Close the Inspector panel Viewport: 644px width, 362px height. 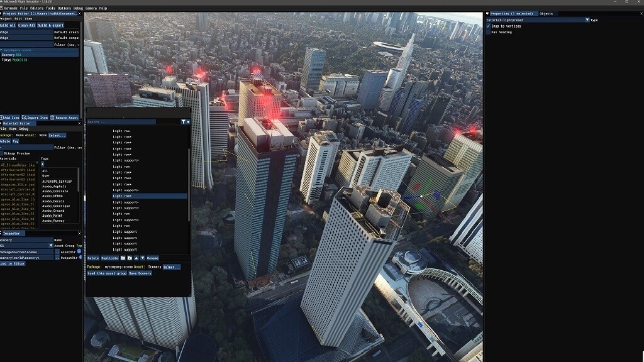[79, 233]
